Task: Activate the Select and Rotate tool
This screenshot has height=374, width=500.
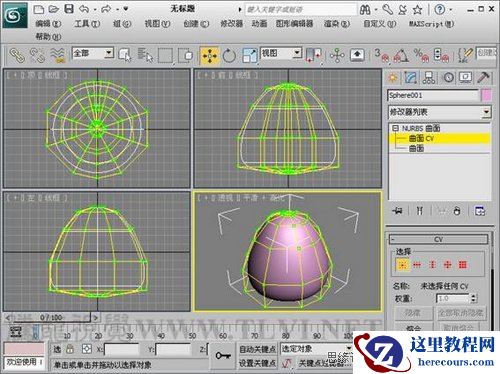Action: [229, 56]
